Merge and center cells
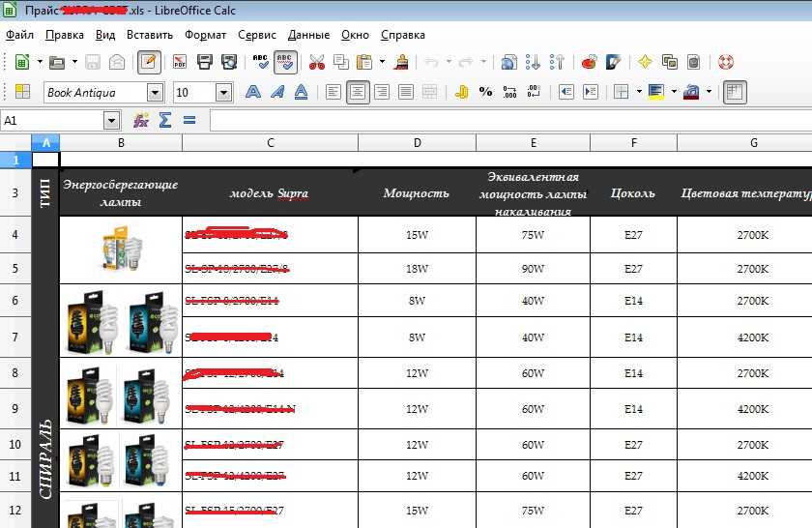Screen dimensions: 812x528 click(x=430, y=92)
